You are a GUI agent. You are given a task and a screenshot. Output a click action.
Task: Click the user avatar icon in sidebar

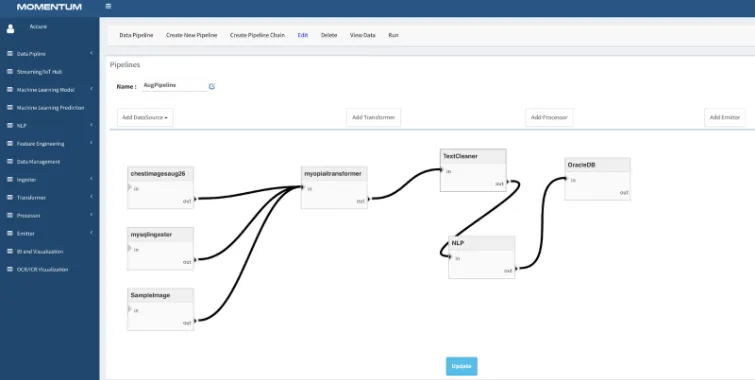(11, 29)
